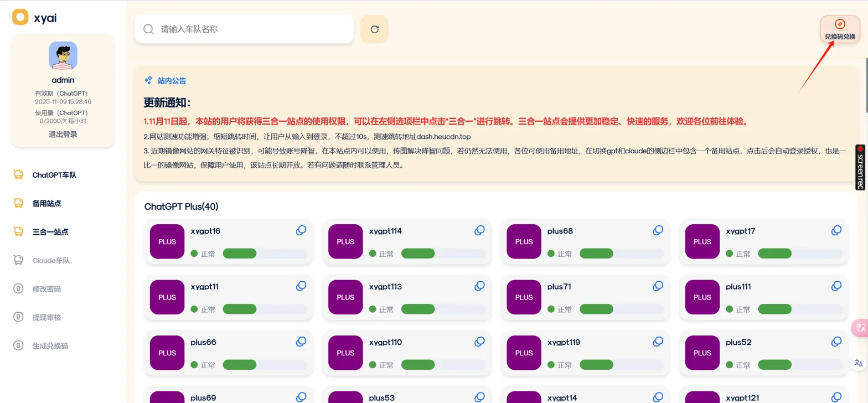The image size is (868, 403).
Task: Click the usage progress bar on plus71
Action: tap(622, 309)
